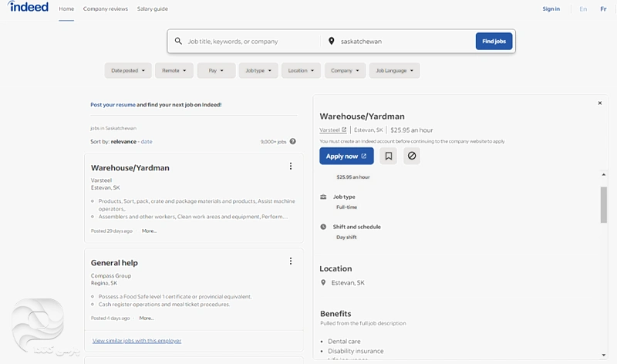
Task: Open three-dot menu for General help listing
Action: (291, 261)
